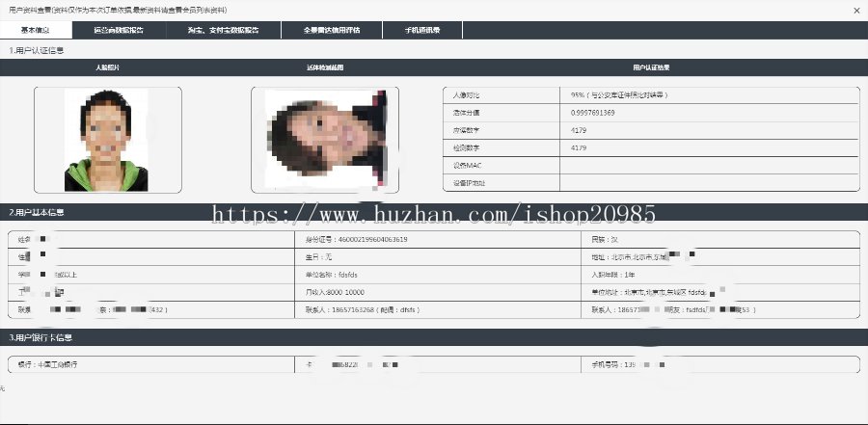Select the 单位名称：fdsfds cell
Image resolution: width=868 pixels, height=425 pixels.
[x=438, y=275]
